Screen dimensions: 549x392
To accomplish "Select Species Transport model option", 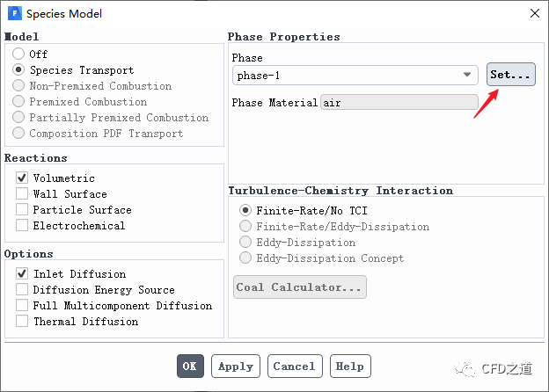I will (x=18, y=70).
